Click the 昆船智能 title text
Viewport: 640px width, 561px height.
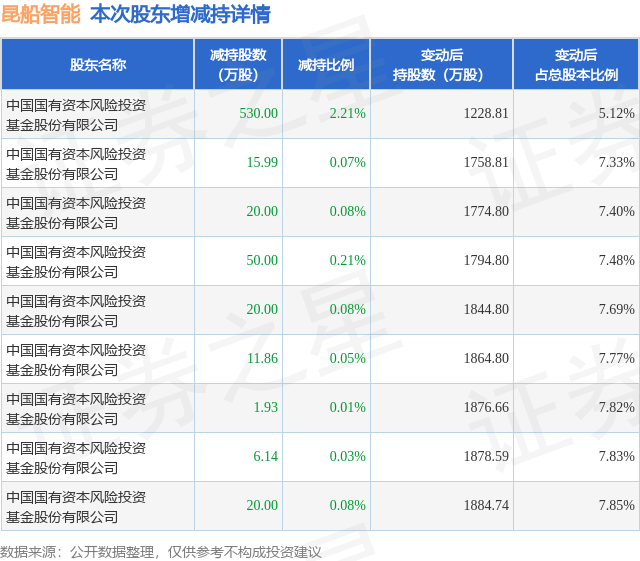pos(41,14)
